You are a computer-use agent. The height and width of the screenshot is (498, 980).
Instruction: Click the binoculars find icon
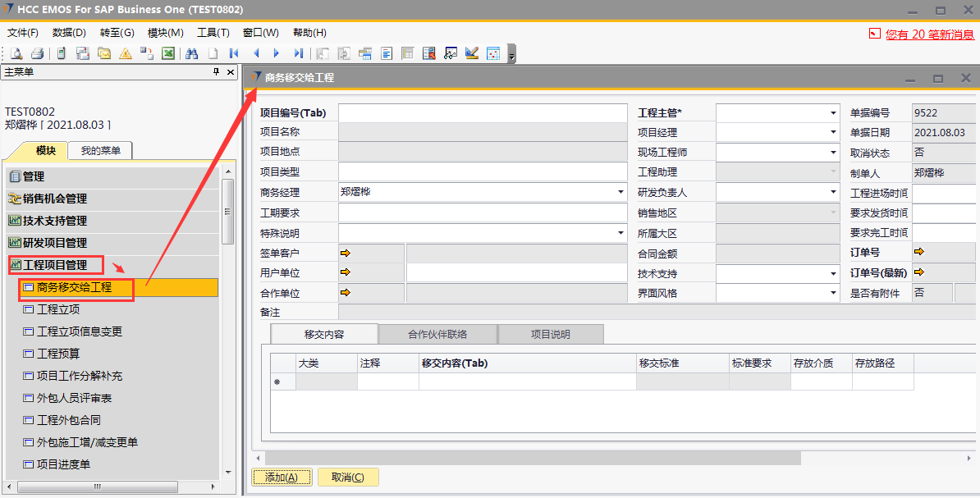pos(191,53)
